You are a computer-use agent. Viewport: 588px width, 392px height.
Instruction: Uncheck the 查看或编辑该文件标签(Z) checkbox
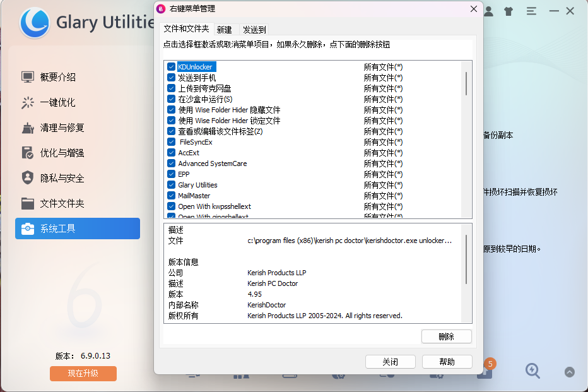pyautogui.click(x=172, y=131)
